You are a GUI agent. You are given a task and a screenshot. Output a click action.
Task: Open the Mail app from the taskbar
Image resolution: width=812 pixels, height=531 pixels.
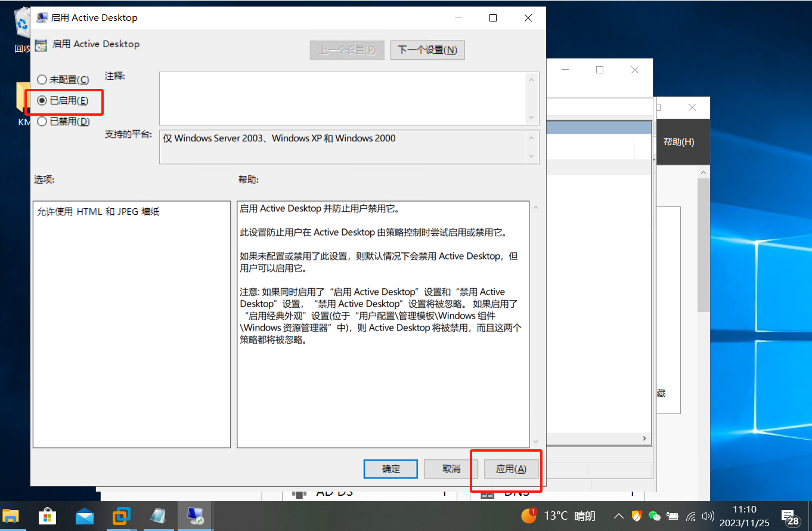(85, 516)
